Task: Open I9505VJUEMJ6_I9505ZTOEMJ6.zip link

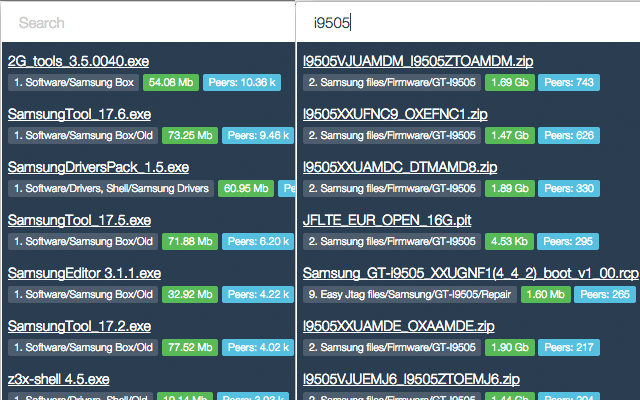Action: pyautogui.click(x=411, y=380)
